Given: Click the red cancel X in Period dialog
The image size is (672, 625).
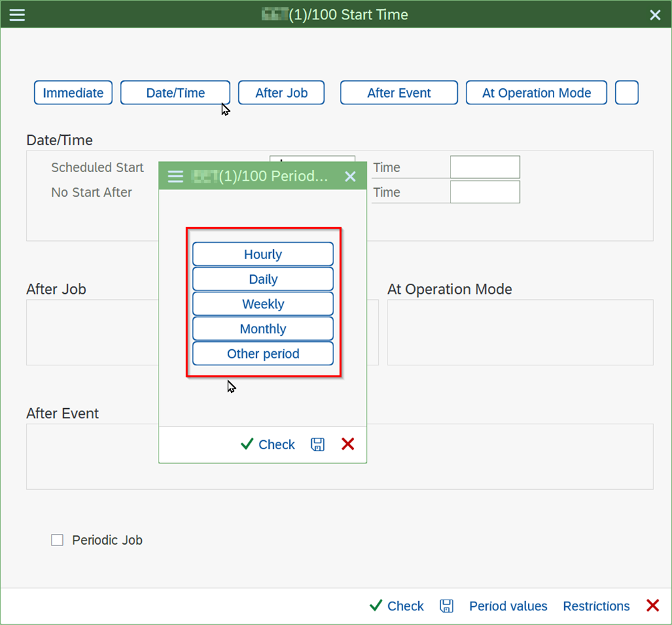Looking at the screenshot, I should pyautogui.click(x=348, y=444).
